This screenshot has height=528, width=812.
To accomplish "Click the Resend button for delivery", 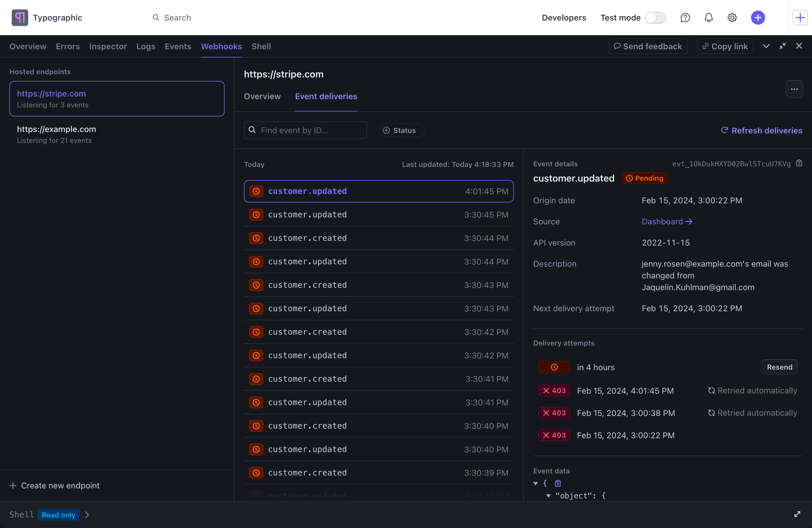I will pyautogui.click(x=779, y=367).
